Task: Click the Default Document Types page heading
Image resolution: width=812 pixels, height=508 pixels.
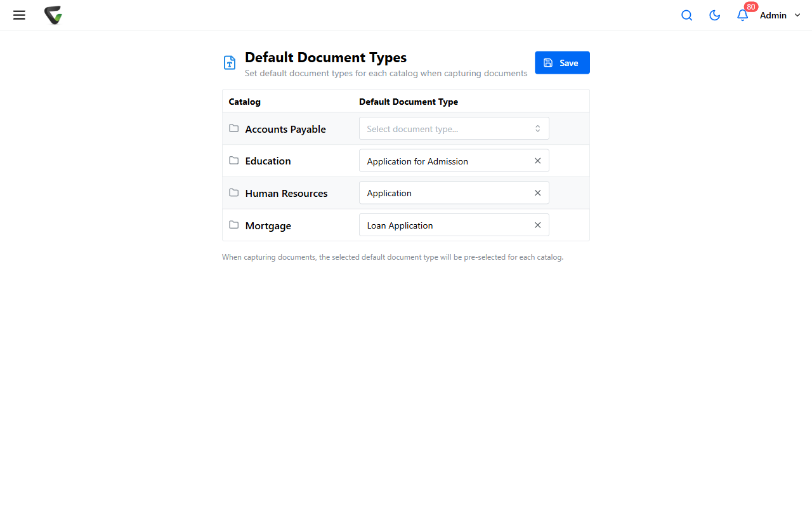Action: (326, 58)
